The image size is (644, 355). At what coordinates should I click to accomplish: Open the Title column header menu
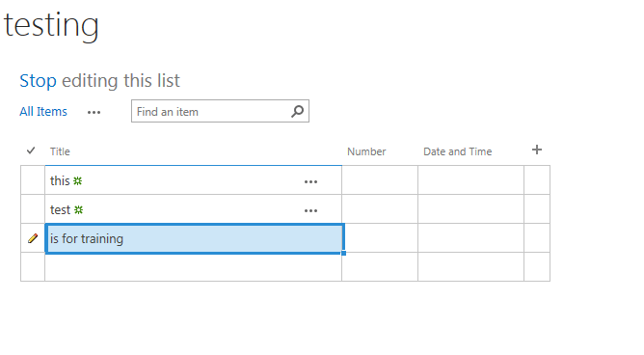click(60, 151)
